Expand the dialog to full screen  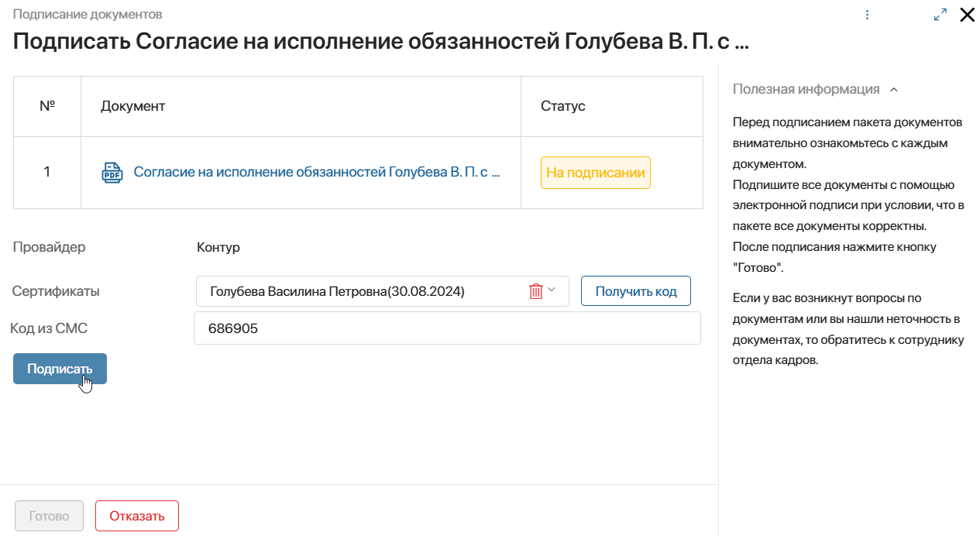(940, 15)
